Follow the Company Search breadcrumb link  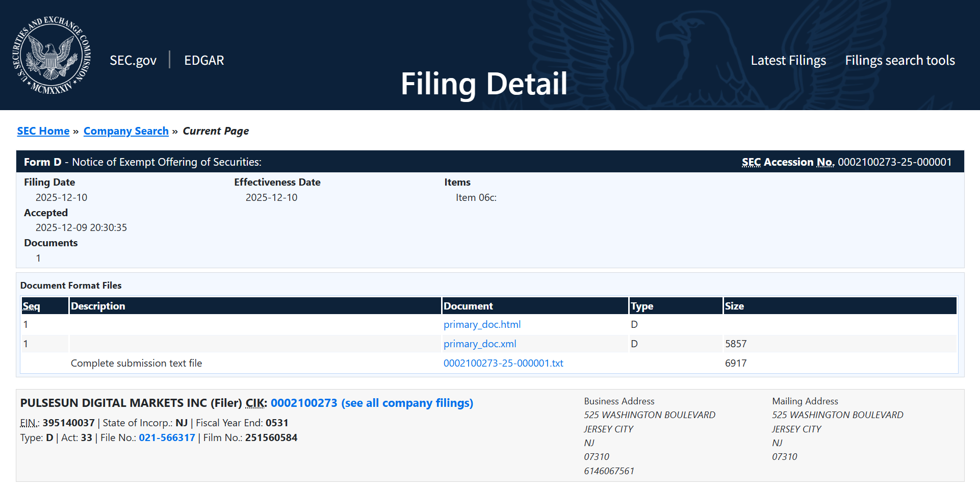click(x=126, y=131)
